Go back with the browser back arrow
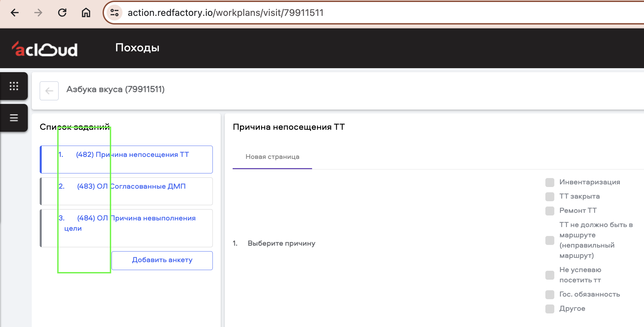 point(15,13)
